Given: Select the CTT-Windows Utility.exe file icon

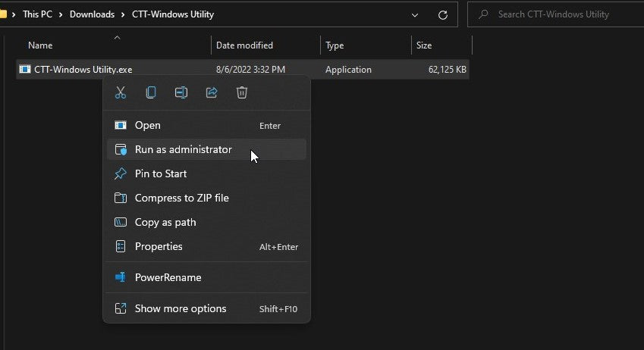Looking at the screenshot, I should click(x=25, y=70).
